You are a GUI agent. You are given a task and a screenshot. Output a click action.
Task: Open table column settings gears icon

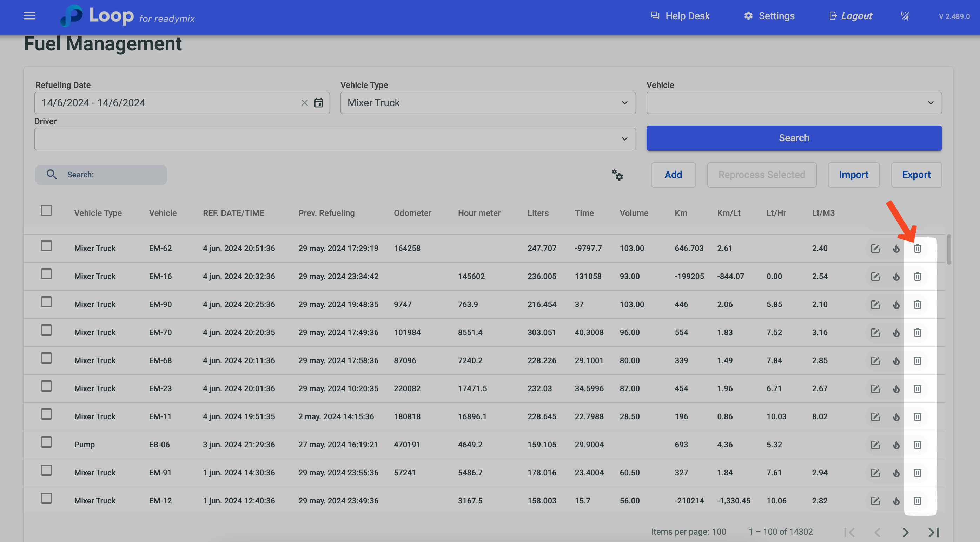tap(617, 175)
